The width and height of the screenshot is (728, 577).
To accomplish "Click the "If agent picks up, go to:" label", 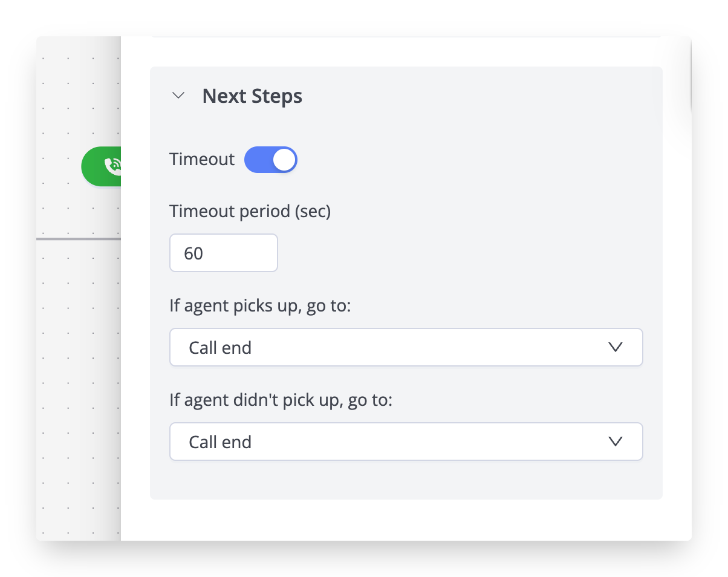I will tap(260, 306).
